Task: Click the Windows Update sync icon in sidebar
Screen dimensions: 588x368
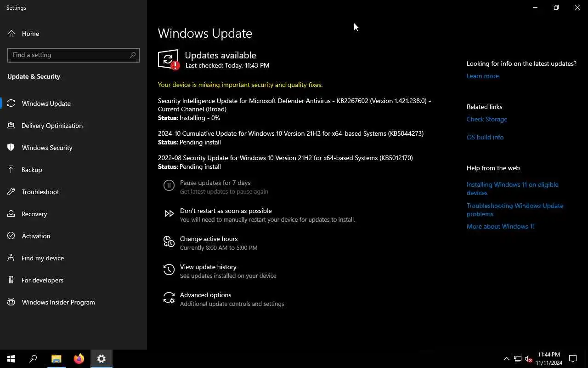Action: (x=11, y=103)
